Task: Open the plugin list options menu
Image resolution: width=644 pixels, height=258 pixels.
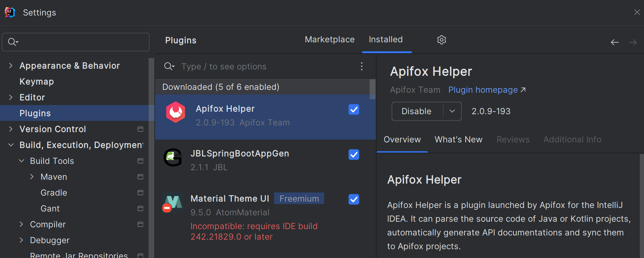Action: coord(361,66)
